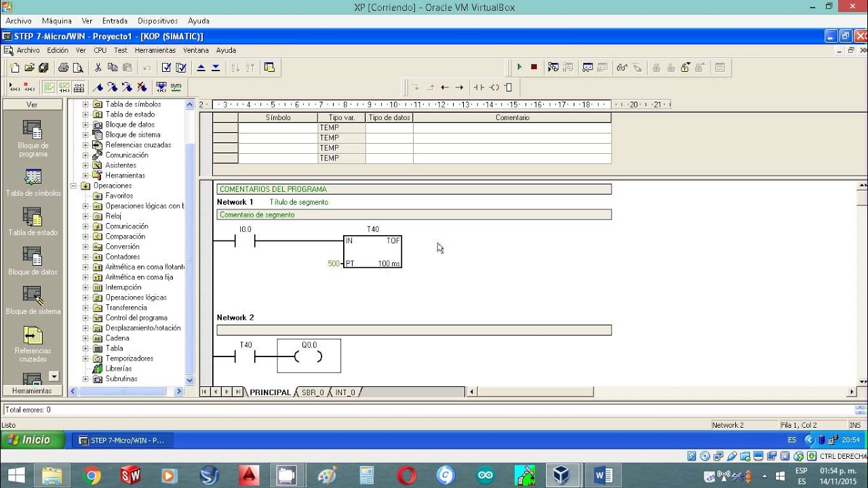Insert a box with the box icon

tap(509, 87)
